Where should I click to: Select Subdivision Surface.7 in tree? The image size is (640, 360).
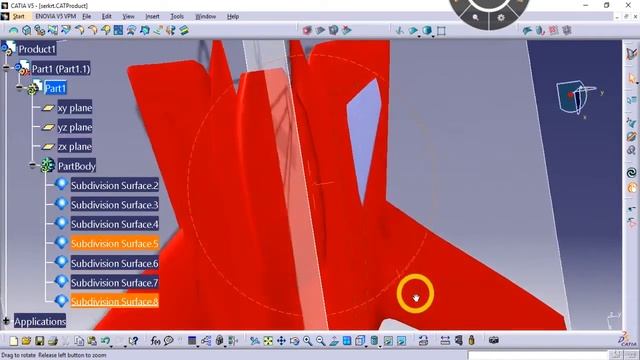pos(115,282)
